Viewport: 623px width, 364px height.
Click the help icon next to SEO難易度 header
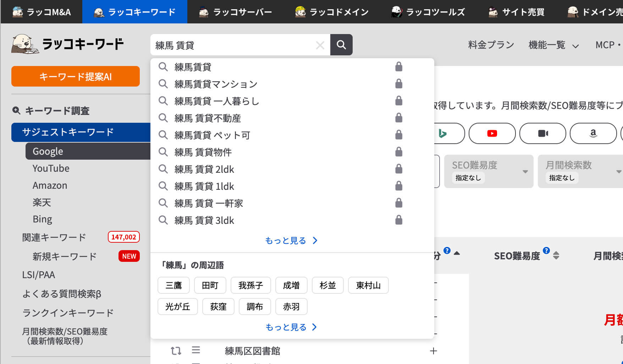pos(546,251)
